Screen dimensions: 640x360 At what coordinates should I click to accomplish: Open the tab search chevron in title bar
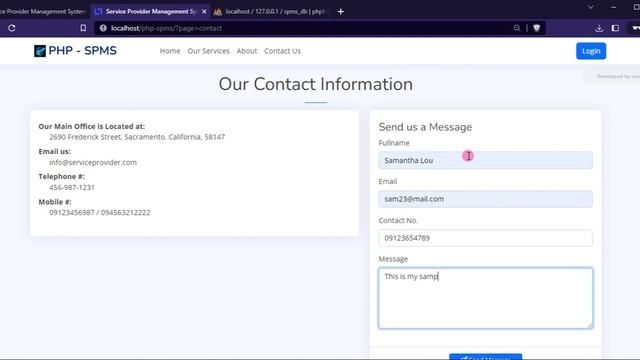[590, 7]
